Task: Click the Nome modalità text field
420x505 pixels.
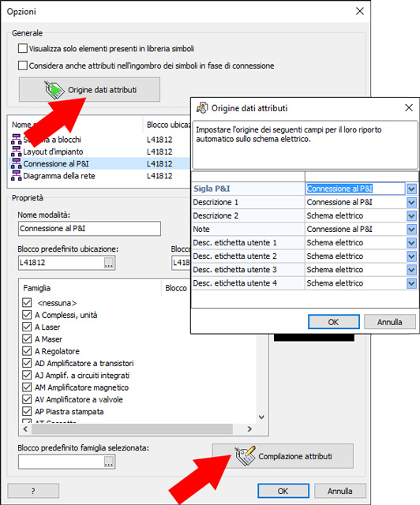Action: point(89,228)
